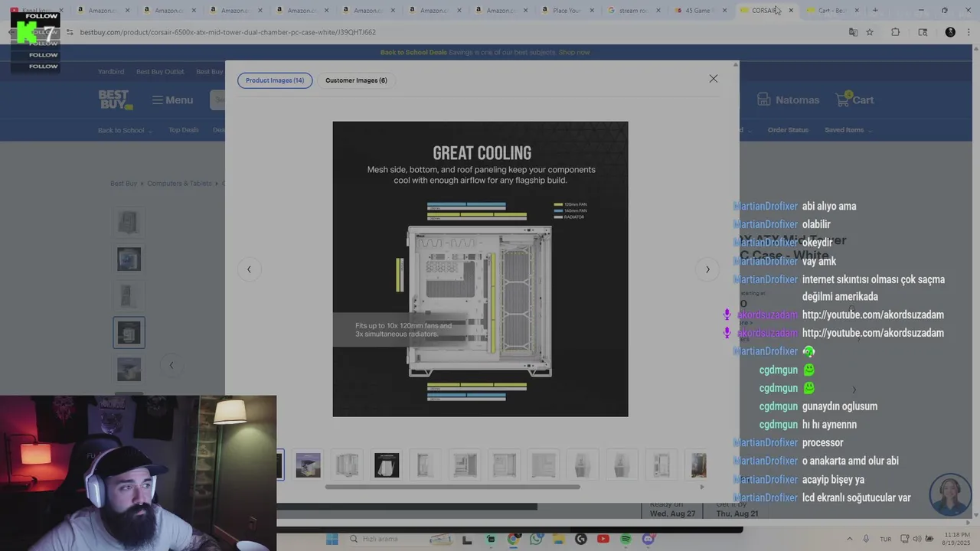Go to Best Buy breadcrumb
Screen dimensions: 980x551
point(123,184)
